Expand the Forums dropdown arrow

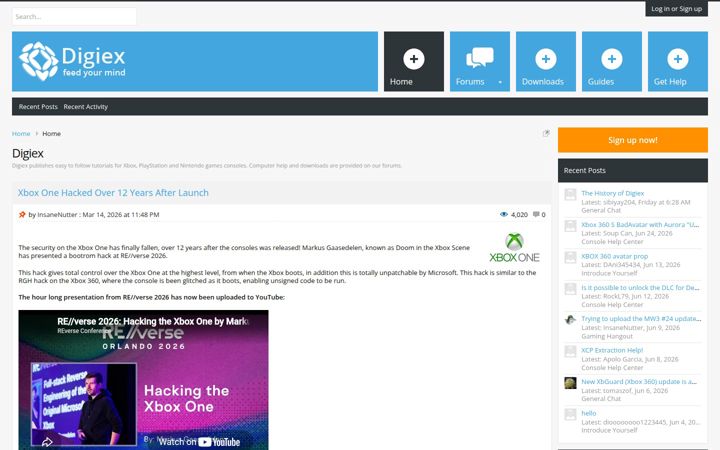click(x=500, y=82)
